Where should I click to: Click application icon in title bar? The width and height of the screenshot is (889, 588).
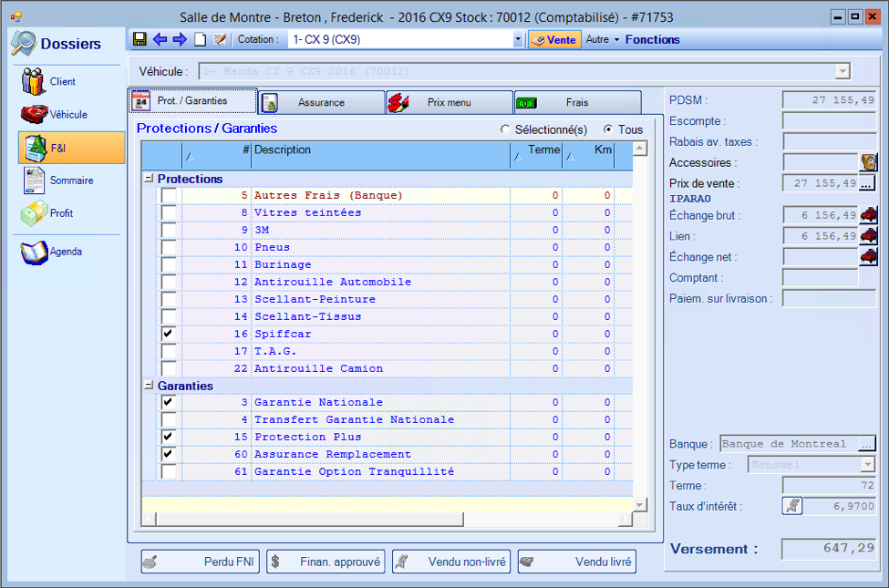pos(16,17)
